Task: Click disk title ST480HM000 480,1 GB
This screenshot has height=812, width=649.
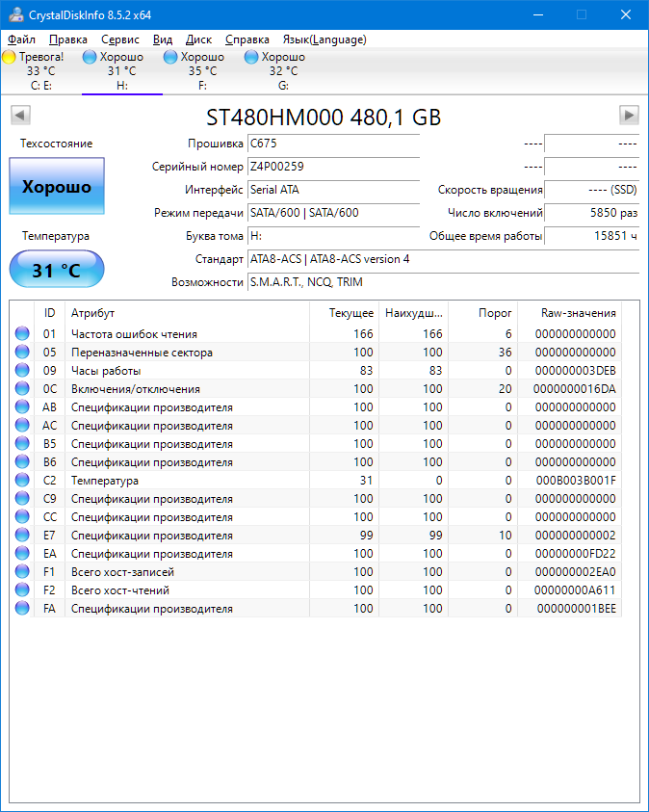Action: pyautogui.click(x=324, y=118)
